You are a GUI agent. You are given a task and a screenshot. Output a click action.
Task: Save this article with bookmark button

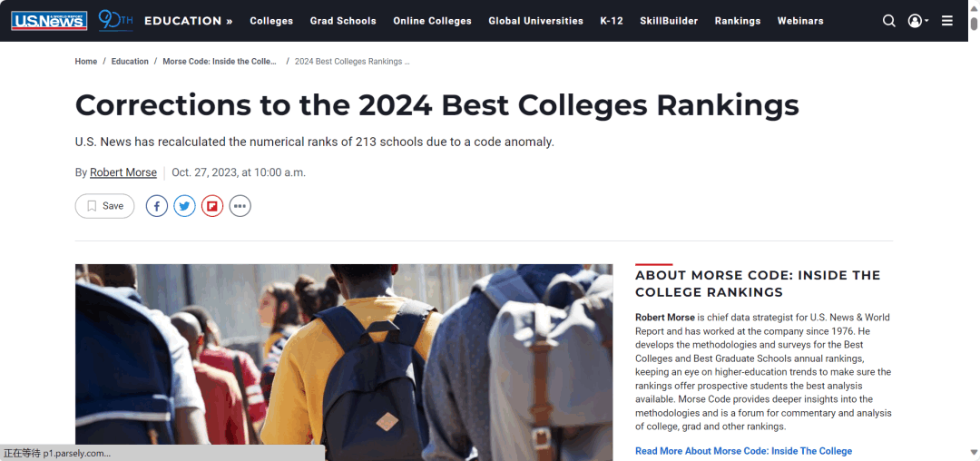point(104,206)
